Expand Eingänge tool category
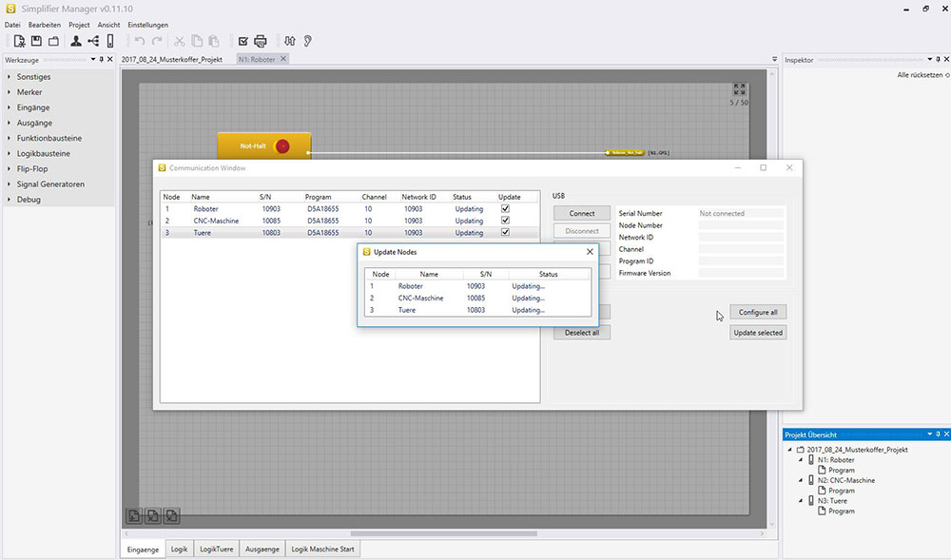Screen dimensions: 951x560 pos(10,107)
